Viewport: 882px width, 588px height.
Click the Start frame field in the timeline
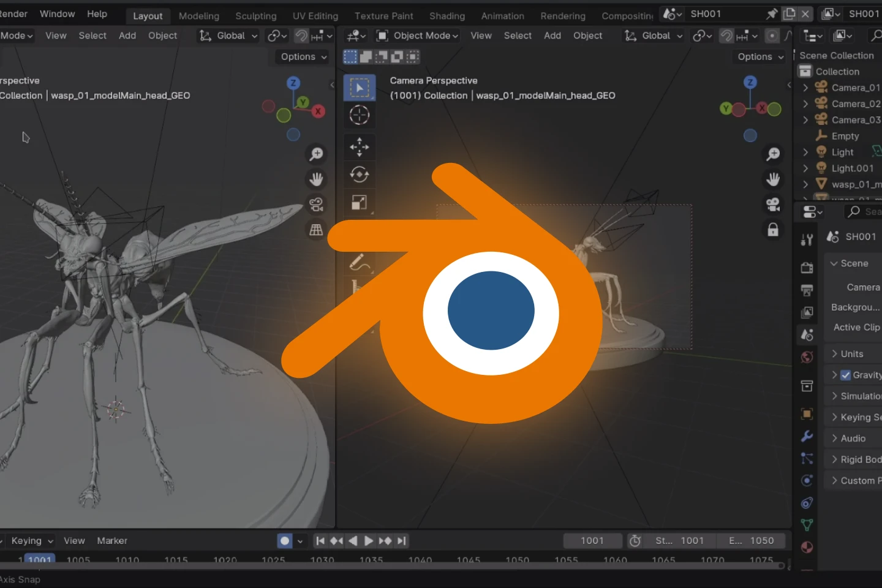click(679, 541)
